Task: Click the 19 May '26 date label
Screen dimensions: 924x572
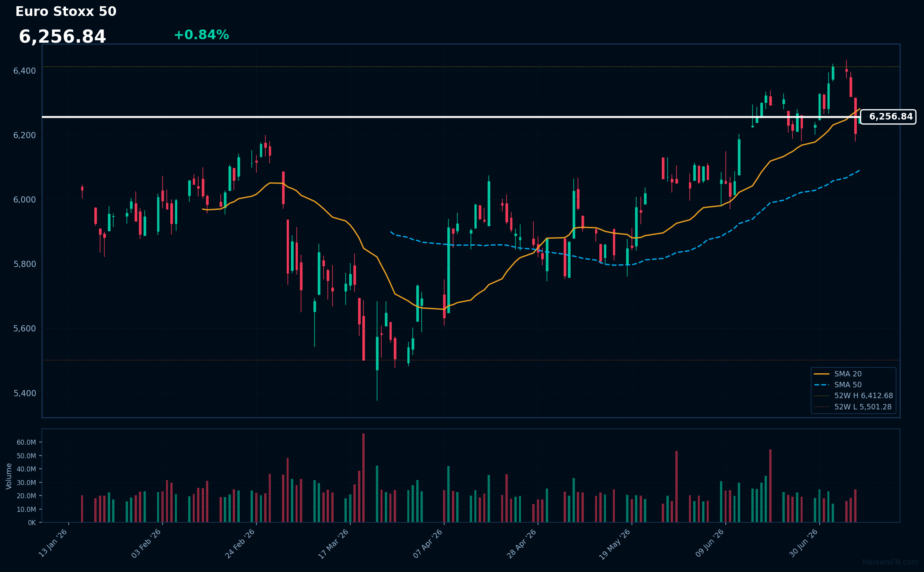Action: (615, 544)
